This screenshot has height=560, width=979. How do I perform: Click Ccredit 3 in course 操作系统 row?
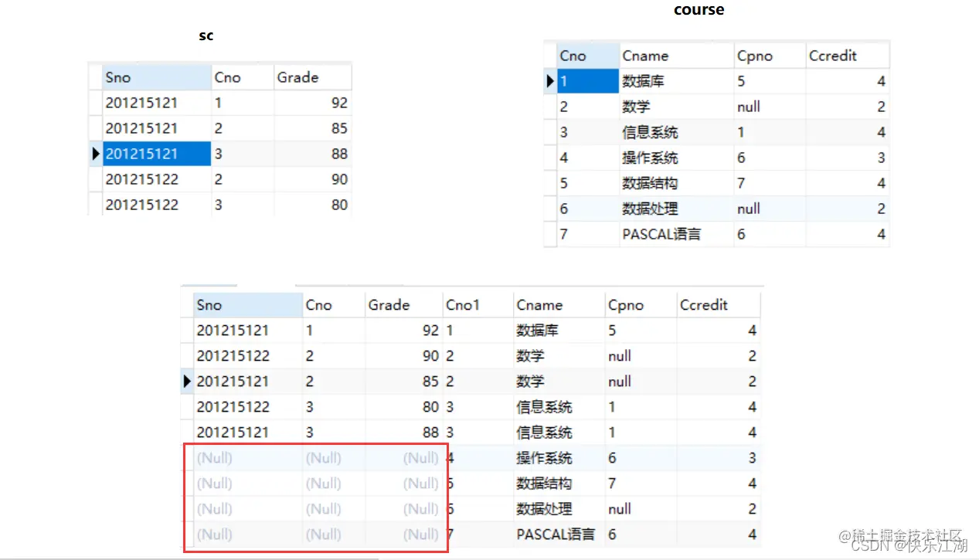pyautogui.click(x=848, y=158)
